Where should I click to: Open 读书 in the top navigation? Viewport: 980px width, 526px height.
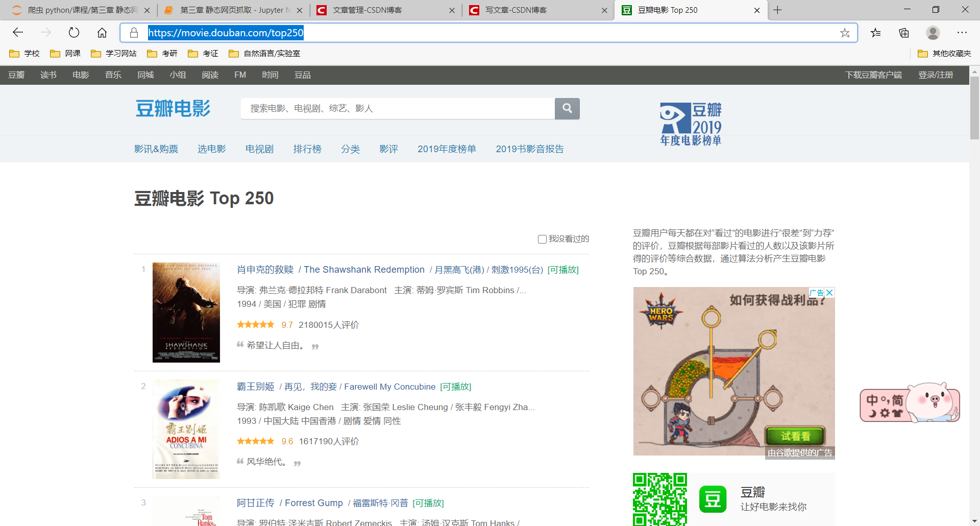48,75
